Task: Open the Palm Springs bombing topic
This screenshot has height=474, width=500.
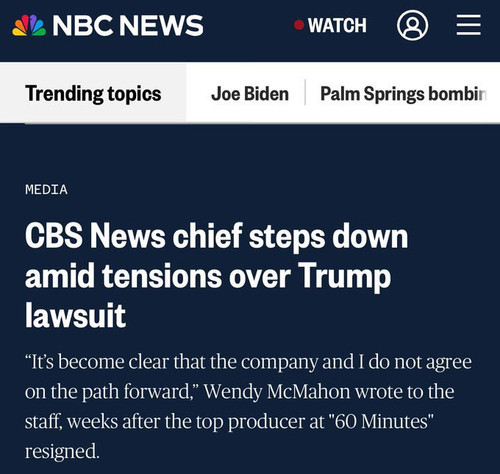Action: point(403,94)
